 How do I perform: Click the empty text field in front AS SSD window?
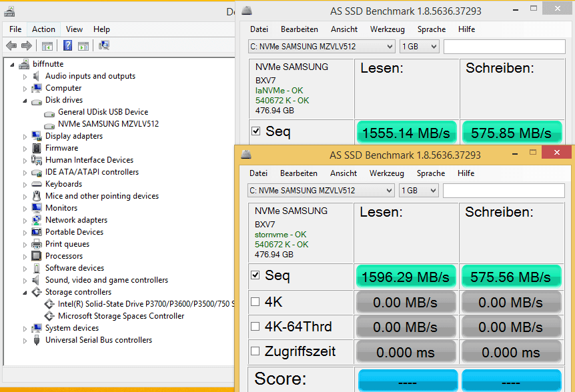[504, 191]
